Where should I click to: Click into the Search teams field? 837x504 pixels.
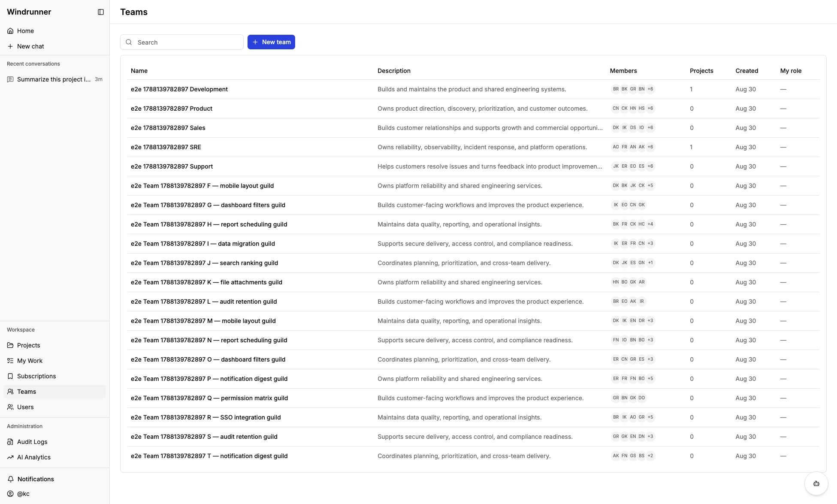click(x=182, y=42)
